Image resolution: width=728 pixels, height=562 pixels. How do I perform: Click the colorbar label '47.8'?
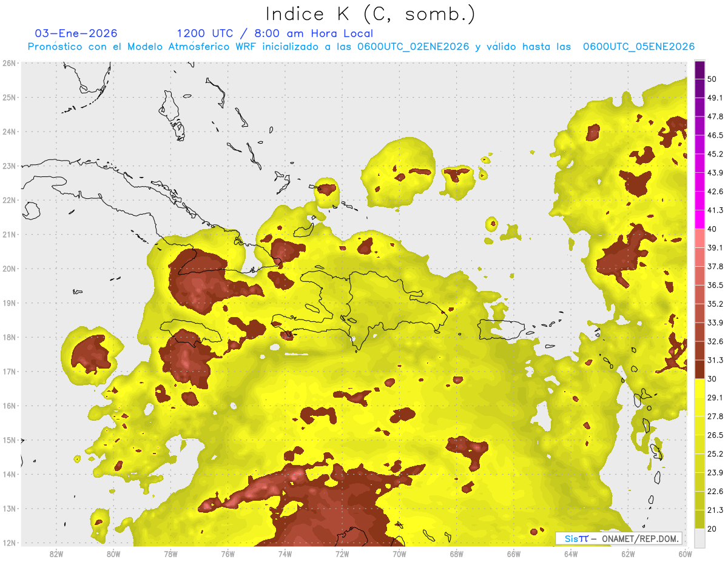coord(715,116)
